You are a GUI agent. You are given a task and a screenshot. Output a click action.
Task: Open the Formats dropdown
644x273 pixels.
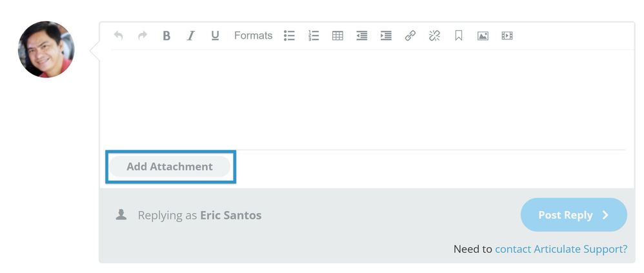pos(253,36)
